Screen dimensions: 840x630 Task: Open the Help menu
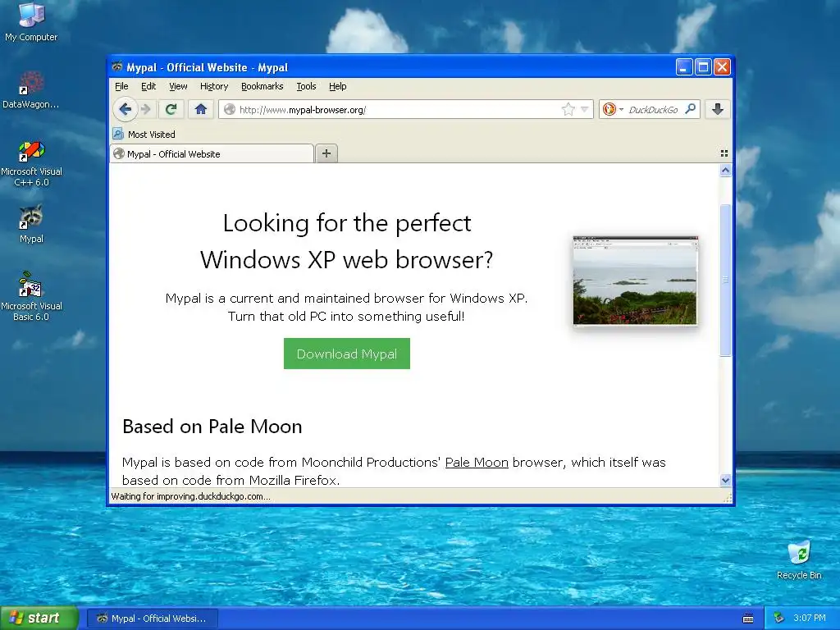click(x=337, y=86)
